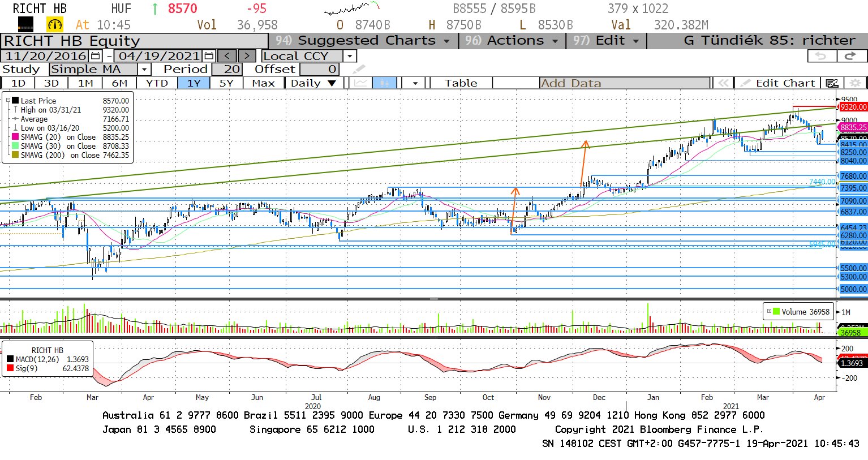Image resolution: width=868 pixels, height=460 pixels.
Task: Collapse panel with double-left chevron icon
Action: click(723, 83)
